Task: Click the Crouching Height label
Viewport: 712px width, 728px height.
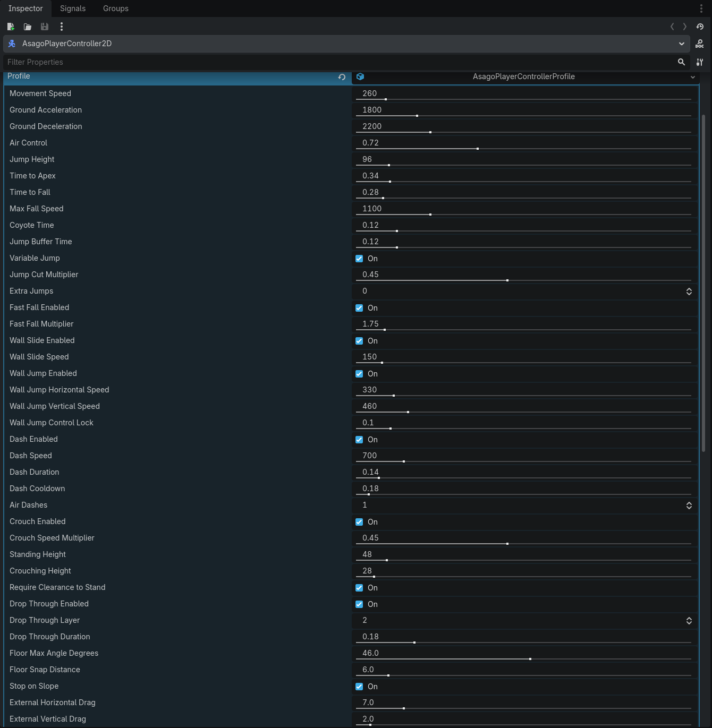Action: pyautogui.click(x=40, y=571)
